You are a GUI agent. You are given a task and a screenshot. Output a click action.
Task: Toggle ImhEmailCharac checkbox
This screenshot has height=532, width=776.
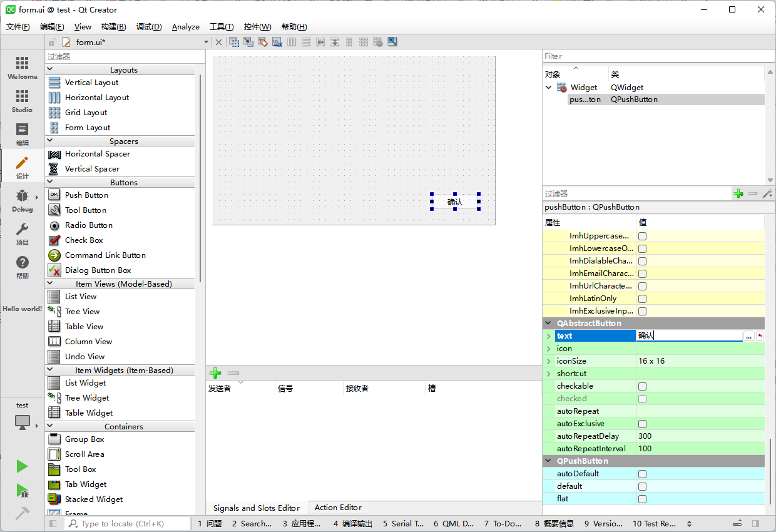click(x=642, y=274)
